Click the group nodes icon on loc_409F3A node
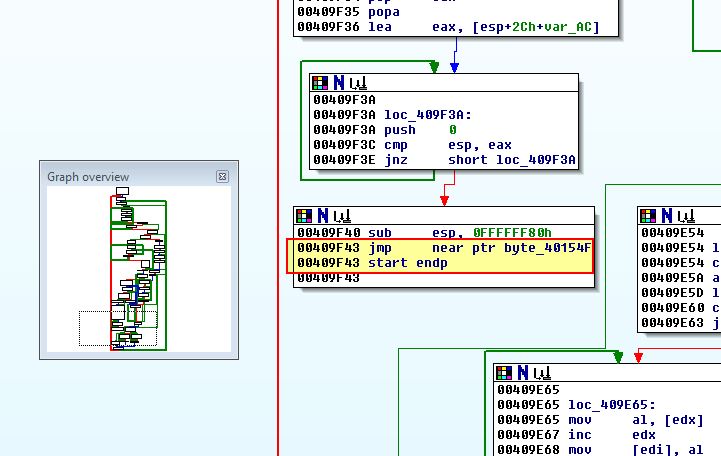The width and height of the screenshot is (721, 456). click(357, 84)
